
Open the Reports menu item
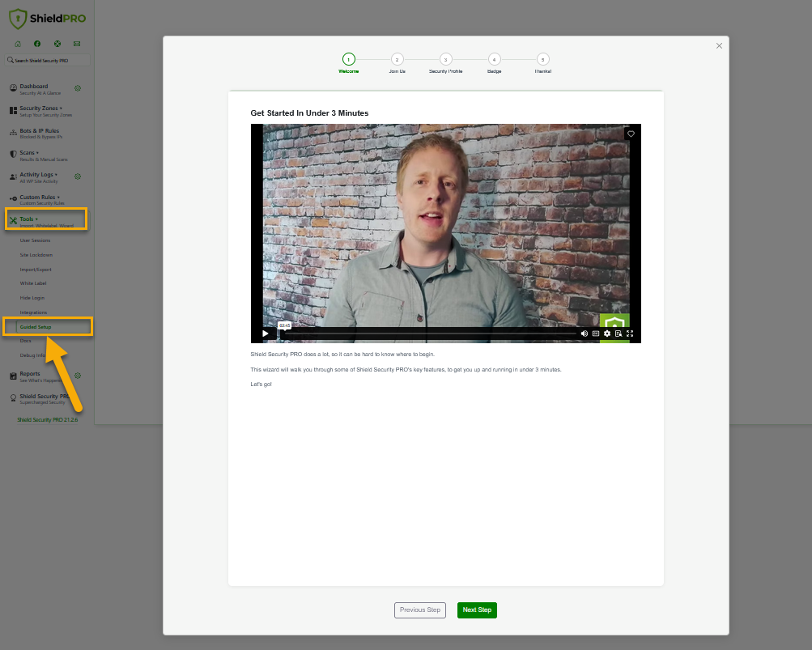coord(40,376)
